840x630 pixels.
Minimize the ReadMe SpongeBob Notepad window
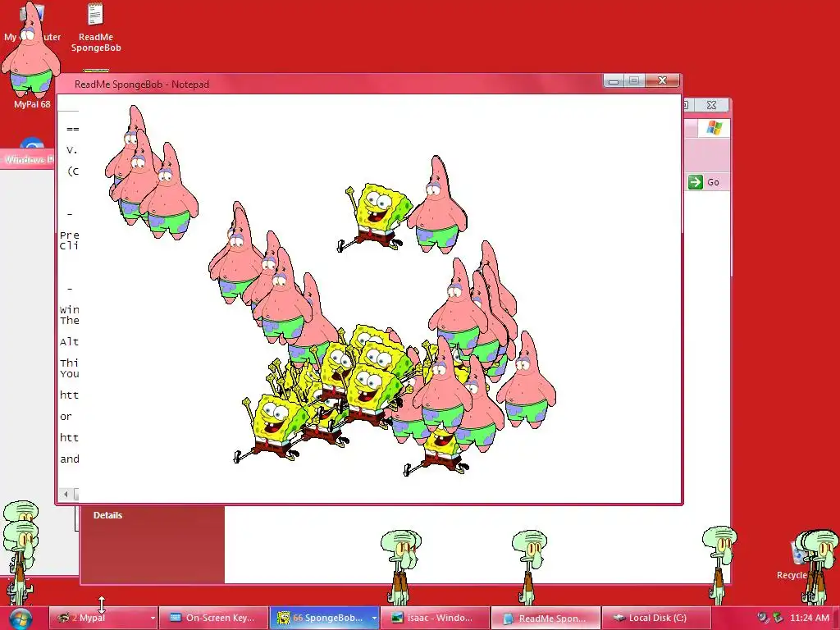pyautogui.click(x=614, y=81)
